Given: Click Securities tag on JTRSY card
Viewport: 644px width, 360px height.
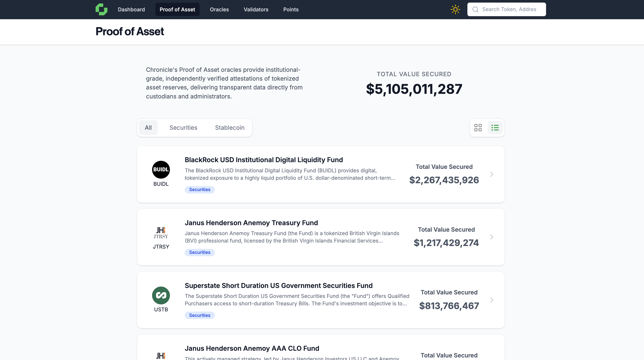Looking at the screenshot, I should coord(200,252).
